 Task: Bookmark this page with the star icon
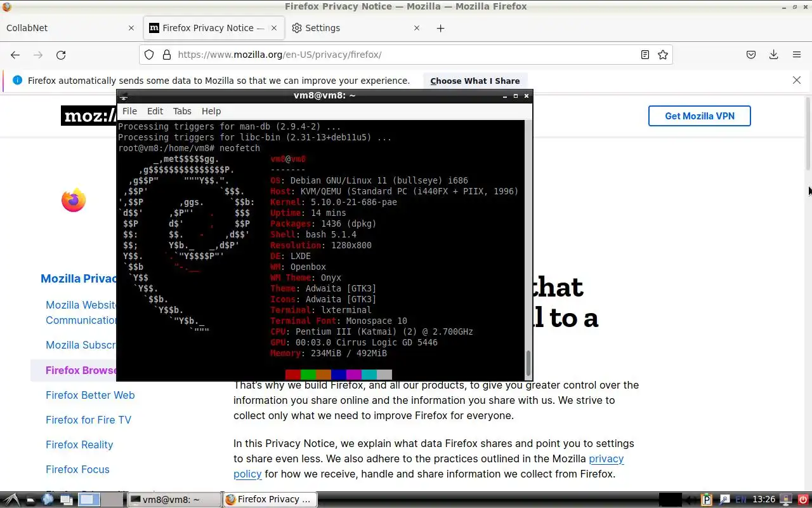coord(663,55)
